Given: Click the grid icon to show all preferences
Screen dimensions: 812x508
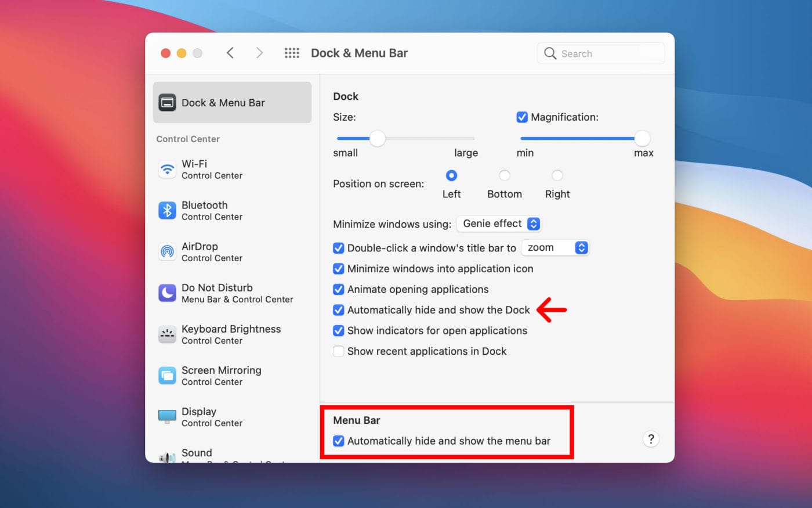Looking at the screenshot, I should [292, 52].
